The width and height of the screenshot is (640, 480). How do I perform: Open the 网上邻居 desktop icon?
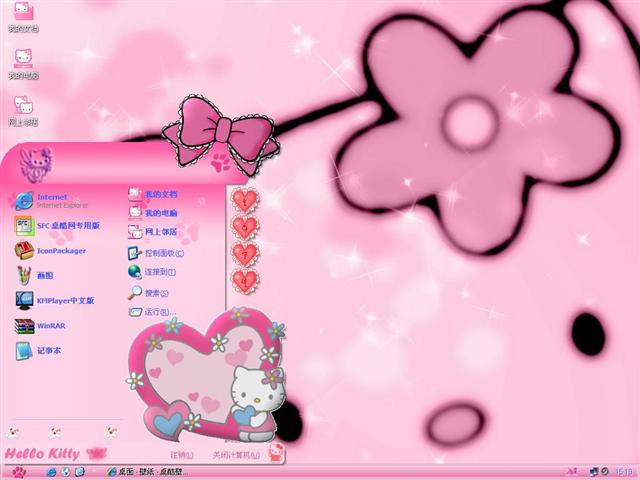(23, 111)
